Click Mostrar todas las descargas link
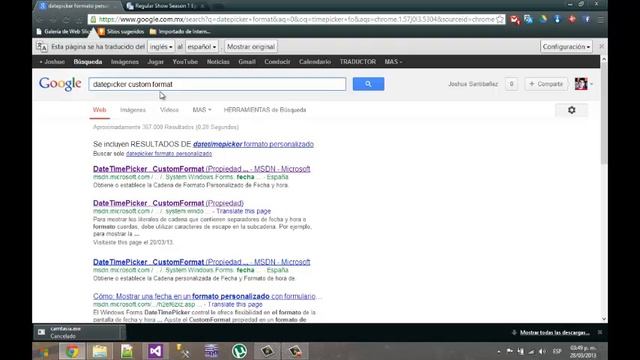This screenshot has width=640, height=360. (x=554, y=333)
